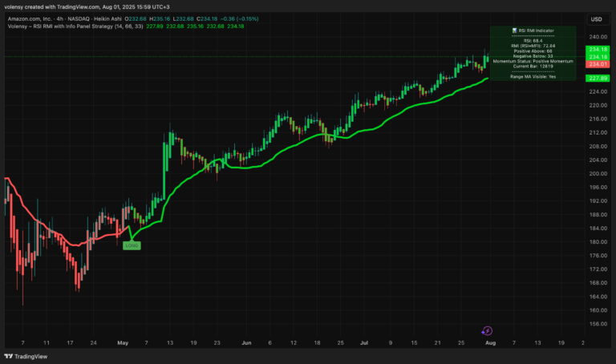Click the 23 date label on the time axis

pos(217,343)
